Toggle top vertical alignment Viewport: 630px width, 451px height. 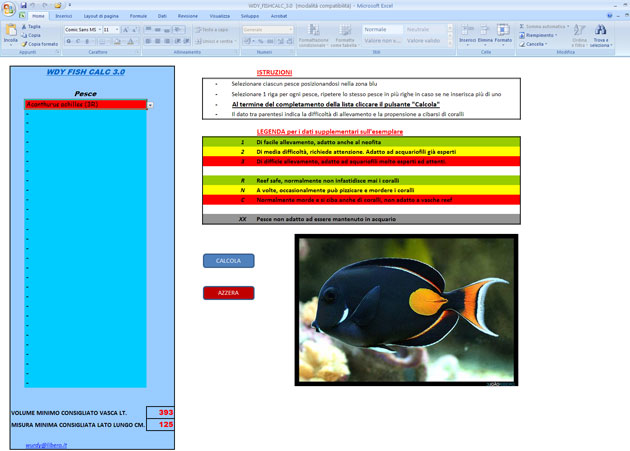click(148, 29)
